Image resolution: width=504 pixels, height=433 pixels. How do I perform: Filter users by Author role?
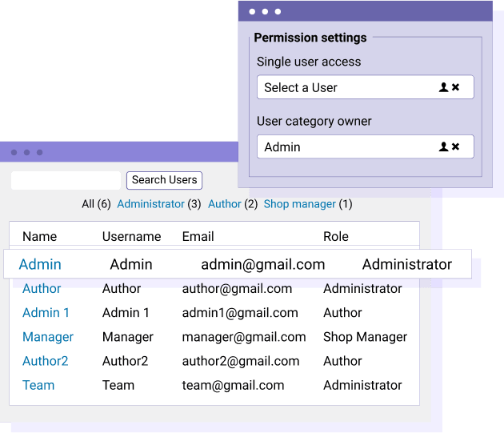click(224, 204)
